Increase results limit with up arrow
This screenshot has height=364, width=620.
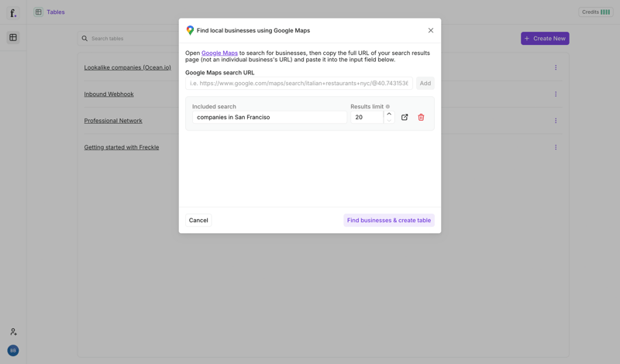389,114
